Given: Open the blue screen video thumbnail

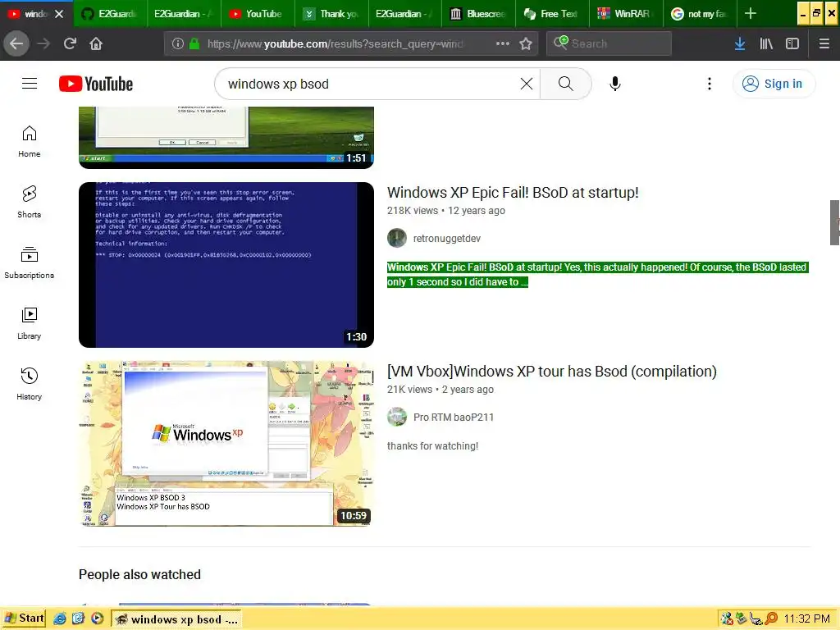Looking at the screenshot, I should 226,265.
